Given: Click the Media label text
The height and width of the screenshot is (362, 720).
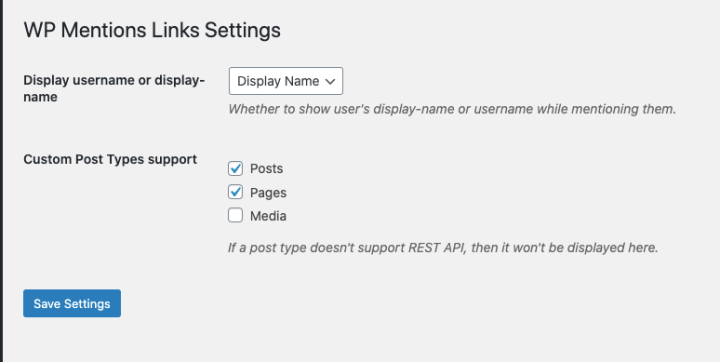Looking at the screenshot, I should [x=268, y=216].
